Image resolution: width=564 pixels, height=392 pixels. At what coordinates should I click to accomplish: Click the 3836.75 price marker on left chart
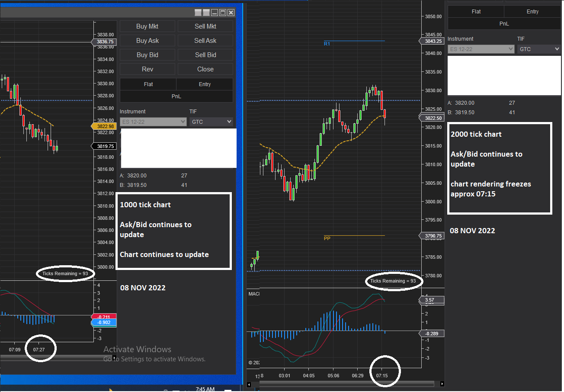(104, 42)
